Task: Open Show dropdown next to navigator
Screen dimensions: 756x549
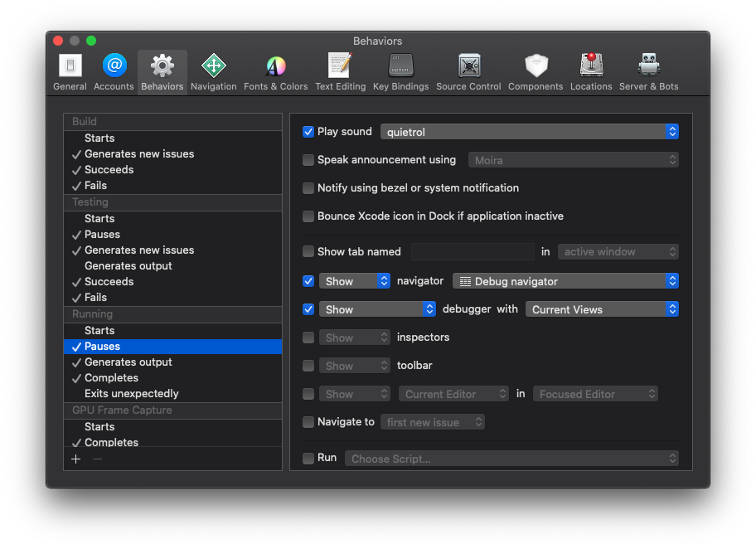Action: (355, 281)
